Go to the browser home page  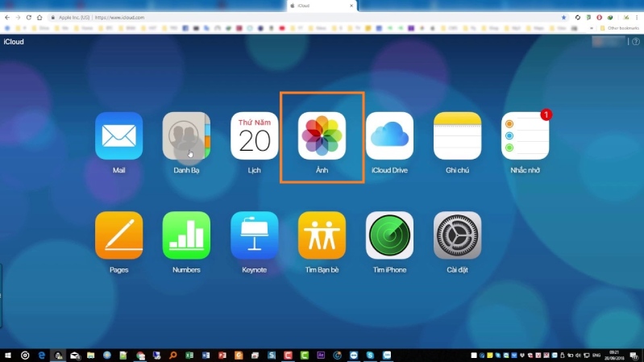pyautogui.click(x=39, y=18)
